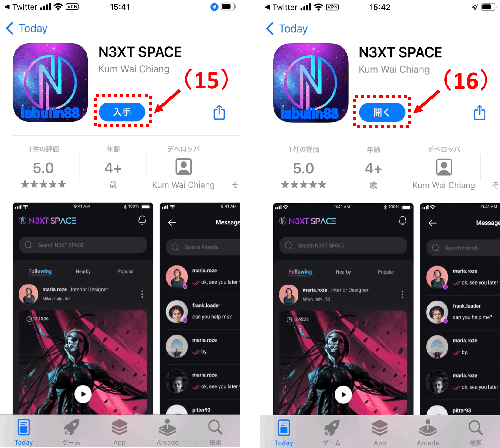Open 検索 search tab in left bar

point(215,432)
